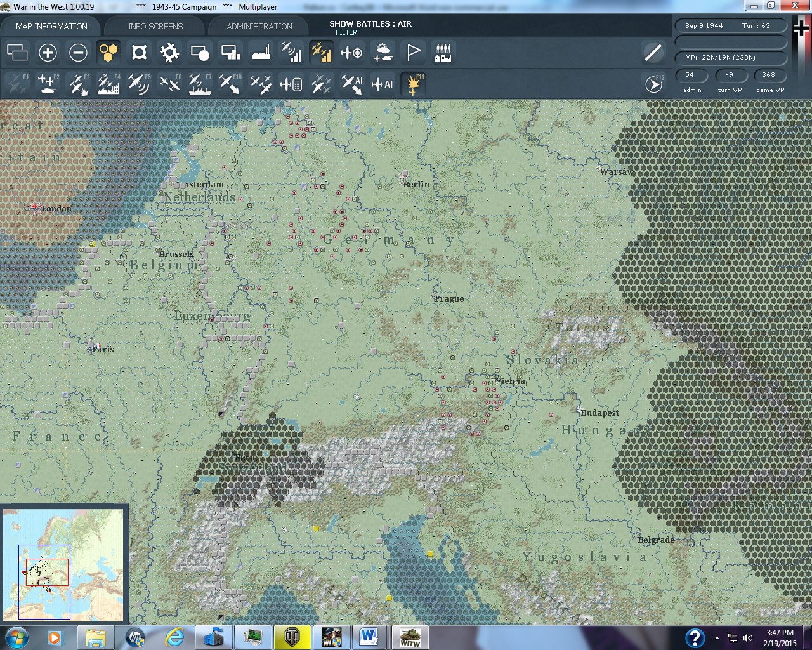
Task: Zoom out the map with minus icon
Action: click(78, 52)
